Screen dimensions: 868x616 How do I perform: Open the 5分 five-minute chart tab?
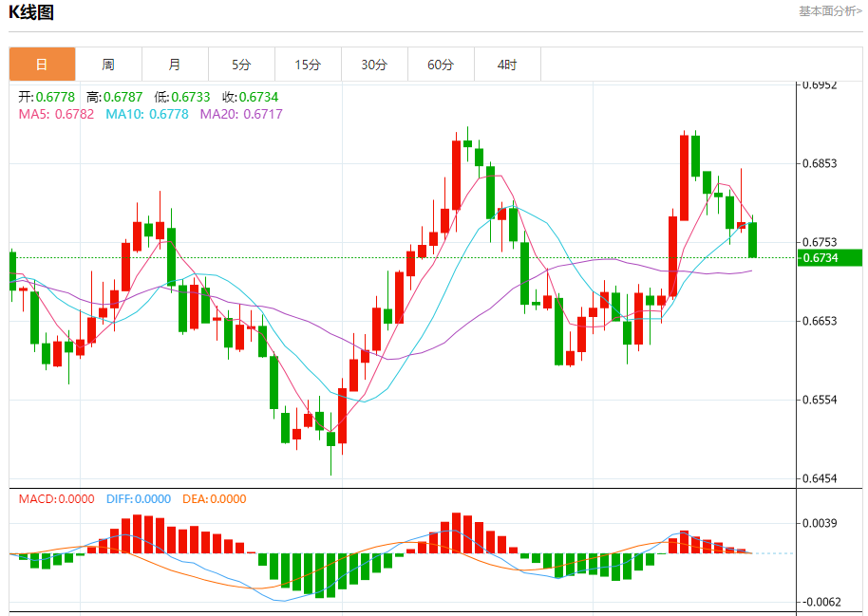click(241, 65)
